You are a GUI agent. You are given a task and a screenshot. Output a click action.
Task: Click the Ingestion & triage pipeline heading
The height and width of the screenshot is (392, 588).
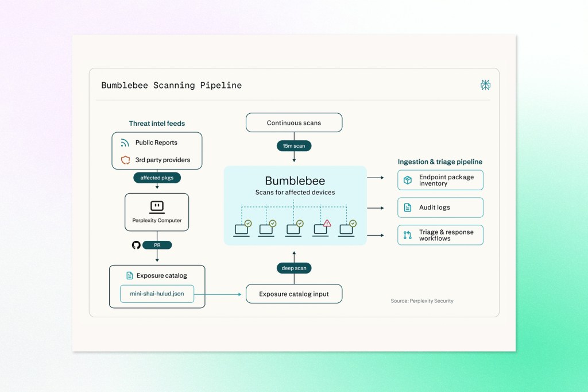(440, 162)
